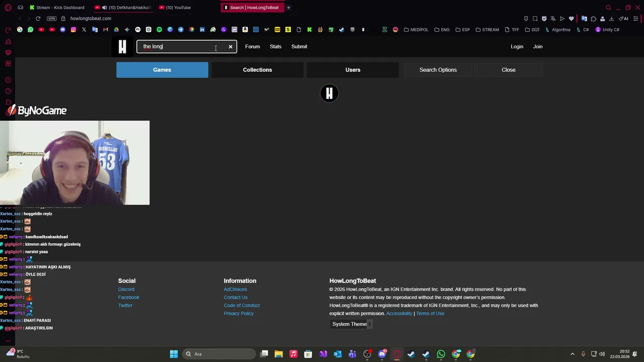Click the VPN badge in address bar
The height and width of the screenshot is (362, 644).
click(51, 19)
